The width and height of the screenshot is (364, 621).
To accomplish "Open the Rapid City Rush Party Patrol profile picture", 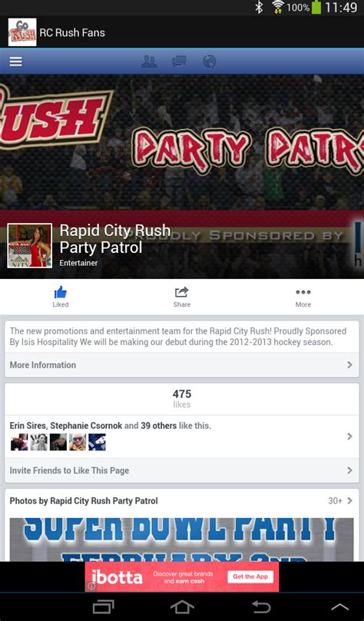I will [x=30, y=245].
